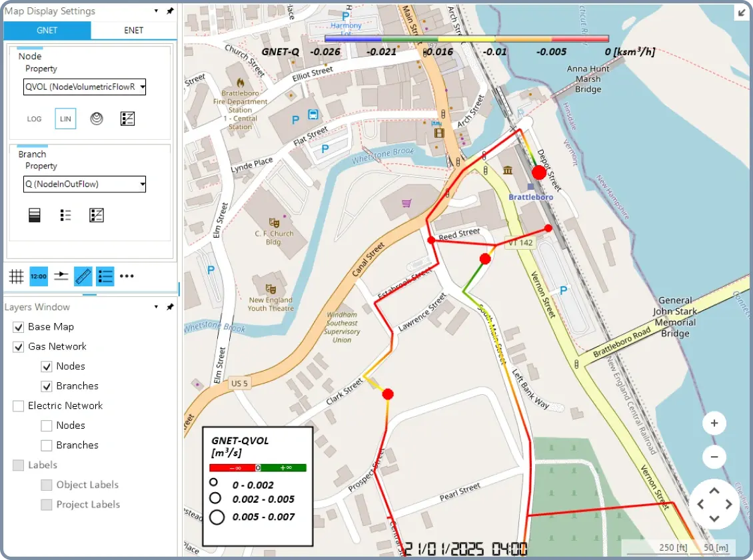Toggle the flow direction arrow icon
The width and height of the screenshot is (753, 560).
coord(61,276)
